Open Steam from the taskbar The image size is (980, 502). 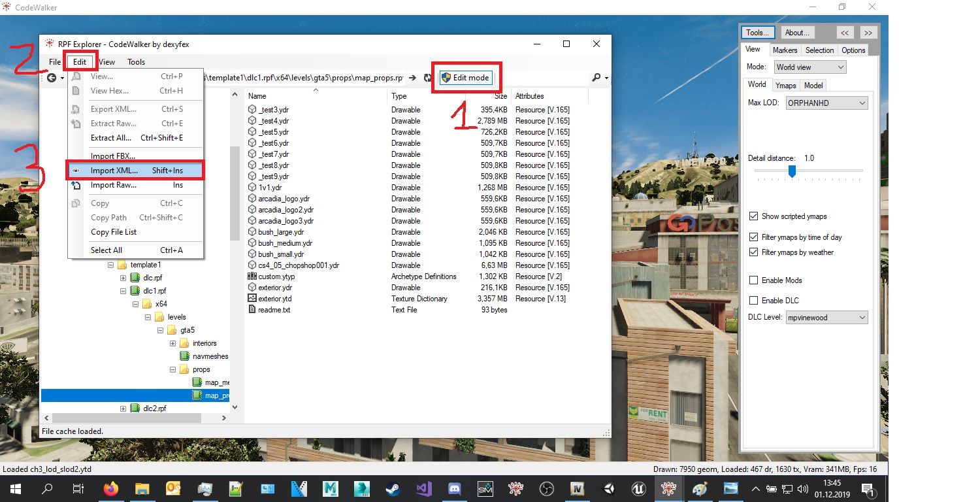[x=393, y=488]
